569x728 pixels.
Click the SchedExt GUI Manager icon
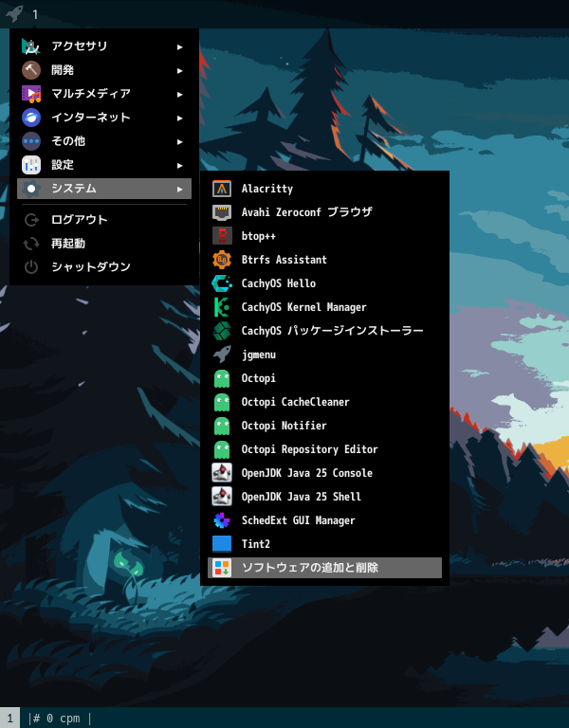[x=222, y=520]
